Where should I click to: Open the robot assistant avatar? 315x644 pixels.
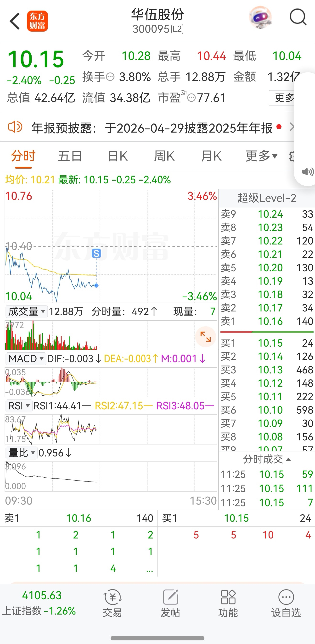[x=260, y=17]
